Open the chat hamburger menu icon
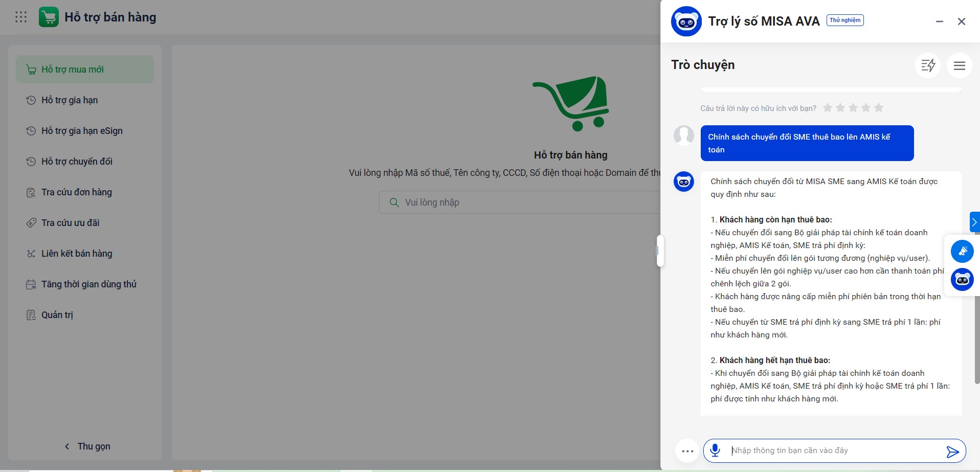Screen dimensions: 980x472 (959, 65)
